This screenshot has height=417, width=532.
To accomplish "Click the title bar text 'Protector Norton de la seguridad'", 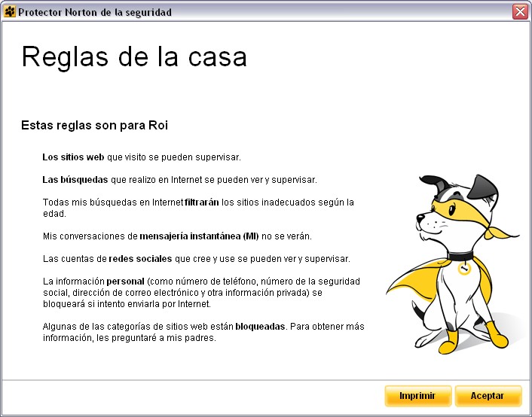I will tap(95, 13).
